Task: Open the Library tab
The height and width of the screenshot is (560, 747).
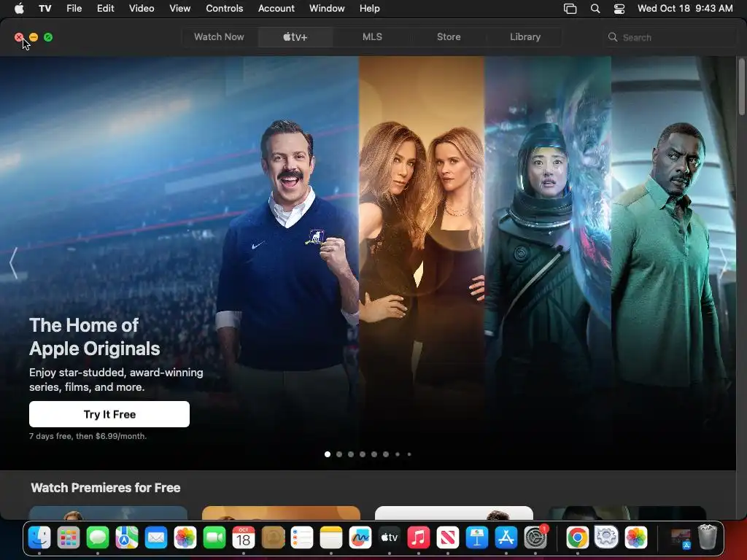Action: pos(525,36)
